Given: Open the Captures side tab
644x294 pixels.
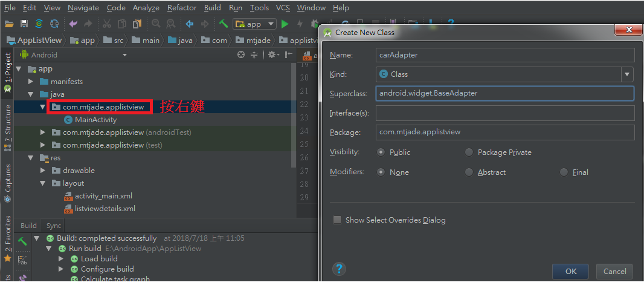Looking at the screenshot, I should pyautogui.click(x=7, y=183).
